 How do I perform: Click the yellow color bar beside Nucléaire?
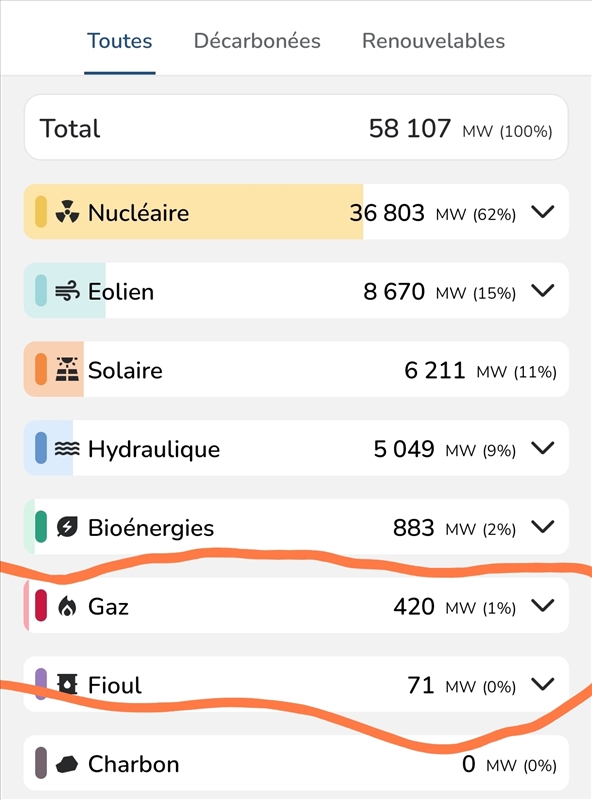[x=40, y=212]
